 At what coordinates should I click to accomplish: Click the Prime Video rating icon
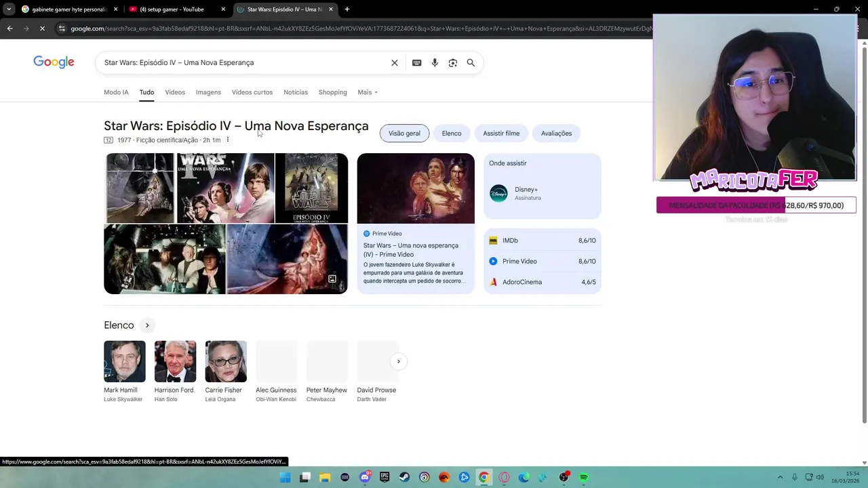(x=493, y=261)
